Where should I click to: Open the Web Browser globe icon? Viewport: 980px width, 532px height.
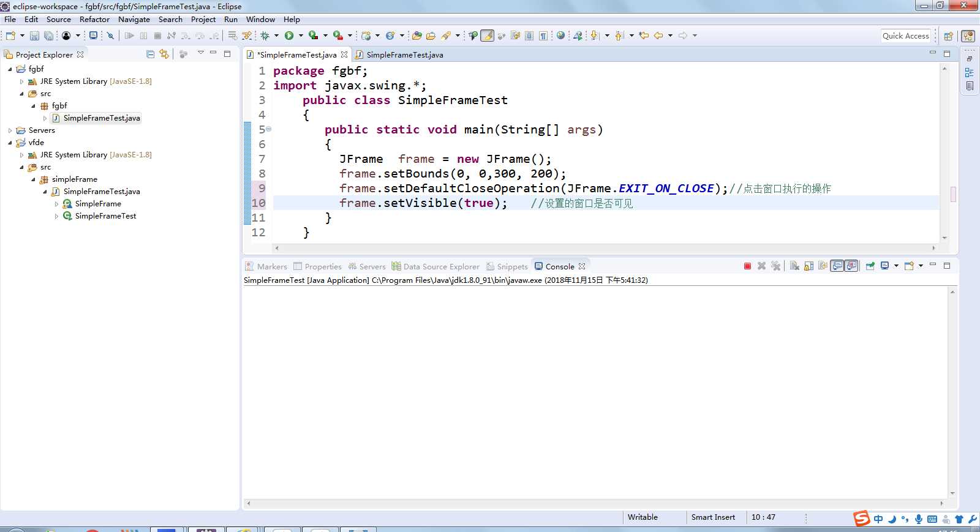click(560, 36)
